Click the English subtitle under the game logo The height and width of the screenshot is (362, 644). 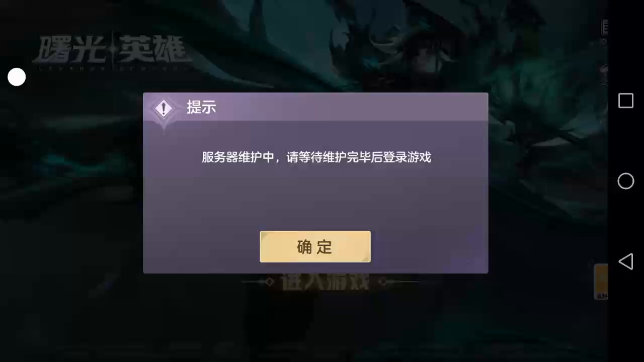click(x=112, y=67)
